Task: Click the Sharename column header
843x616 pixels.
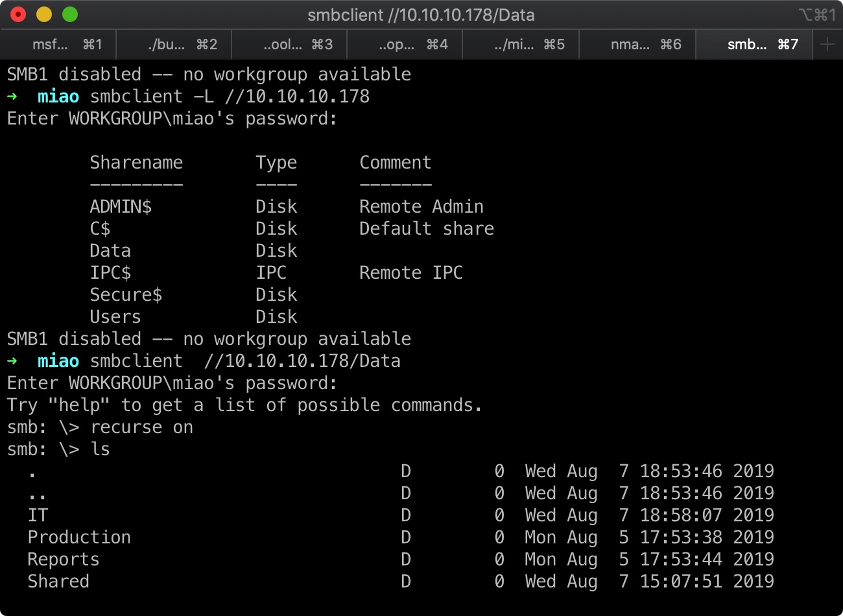Action: (136, 163)
